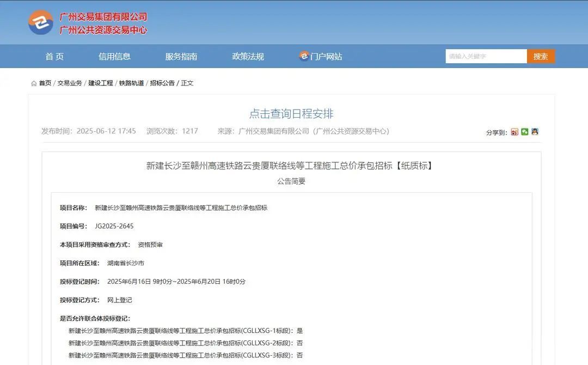
Task: Open 建设工程 from the breadcrumb trail
Action: 100,83
